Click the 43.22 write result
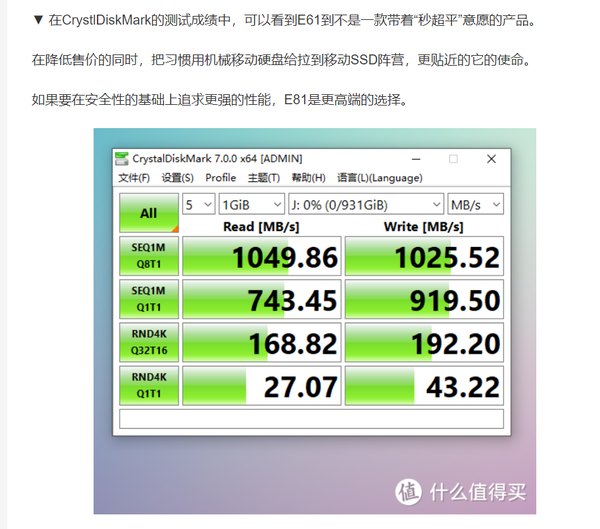The image size is (600, 529). (x=424, y=386)
